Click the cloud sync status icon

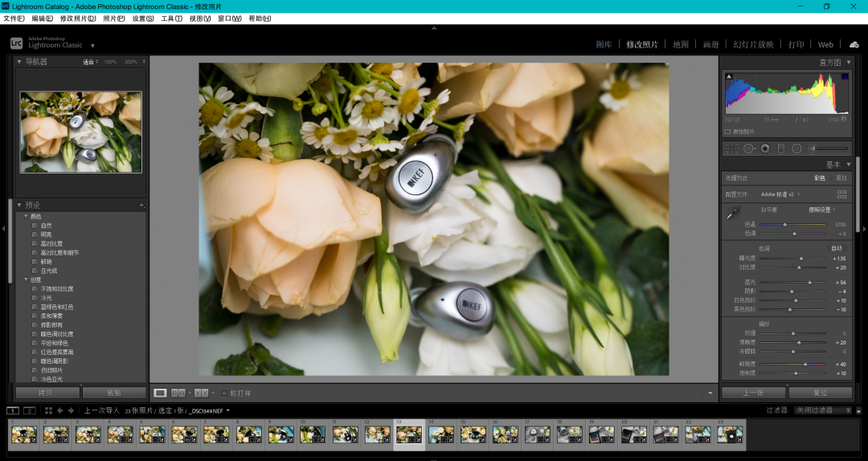click(854, 45)
